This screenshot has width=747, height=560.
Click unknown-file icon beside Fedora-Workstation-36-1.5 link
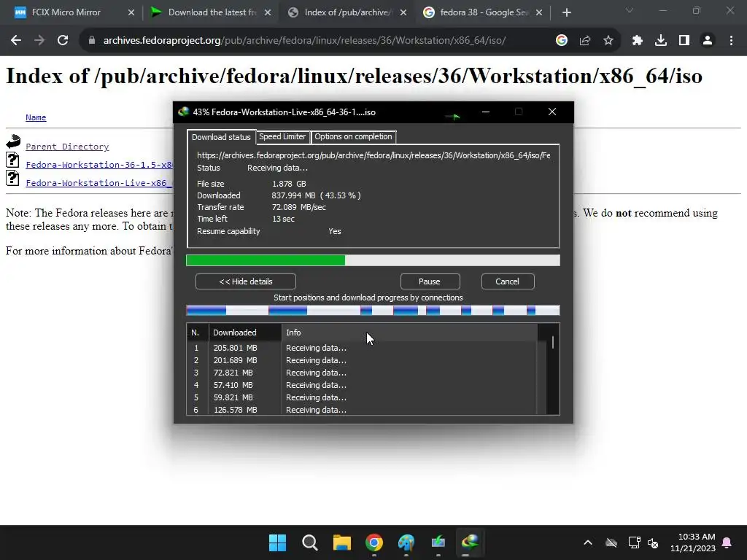point(12,160)
